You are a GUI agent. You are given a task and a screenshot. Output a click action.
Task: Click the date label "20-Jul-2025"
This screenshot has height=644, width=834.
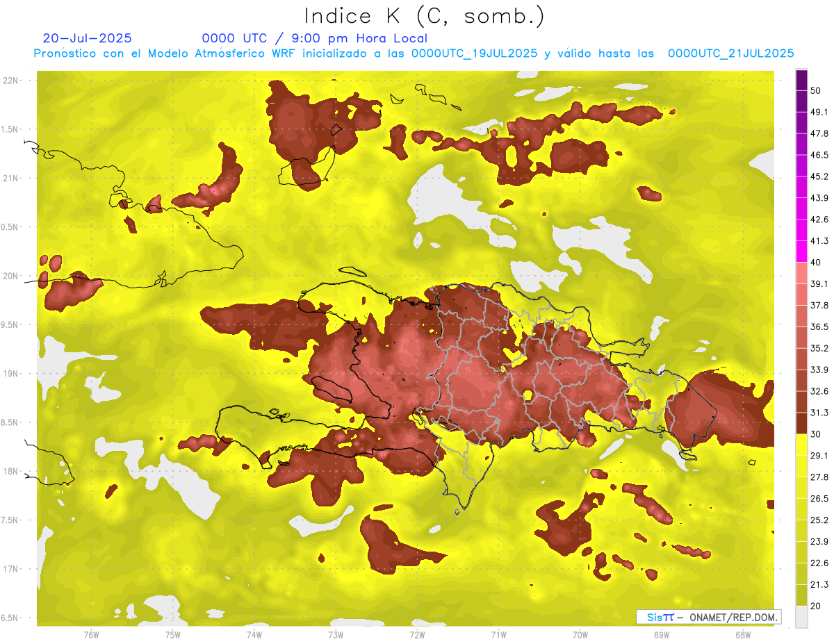(87, 38)
